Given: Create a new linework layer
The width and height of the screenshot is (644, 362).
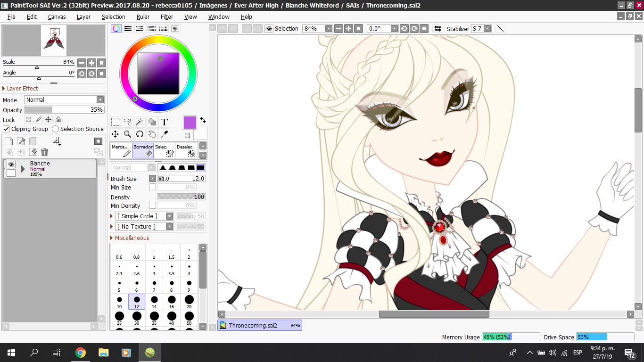Looking at the screenshot, I should pyautogui.click(x=21, y=141).
